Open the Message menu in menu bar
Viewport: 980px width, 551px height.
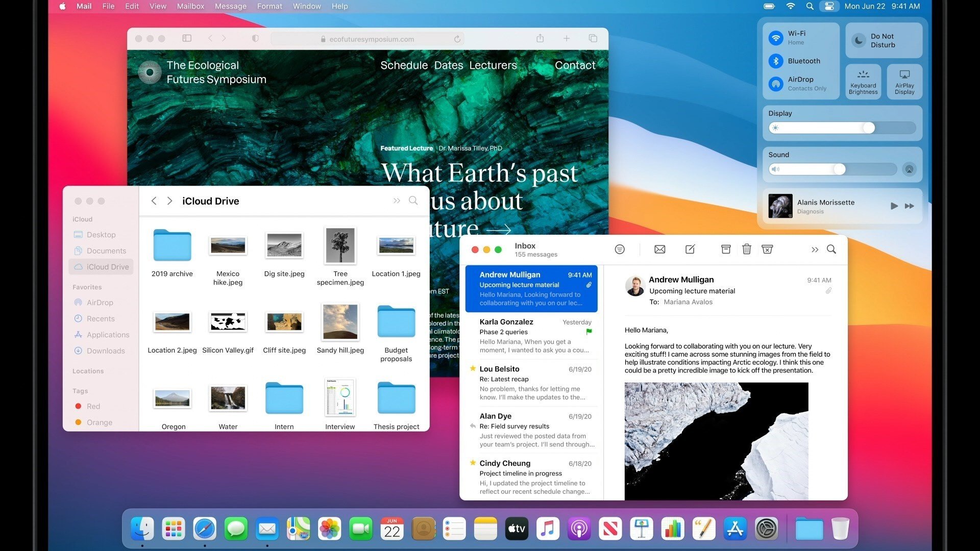[229, 6]
